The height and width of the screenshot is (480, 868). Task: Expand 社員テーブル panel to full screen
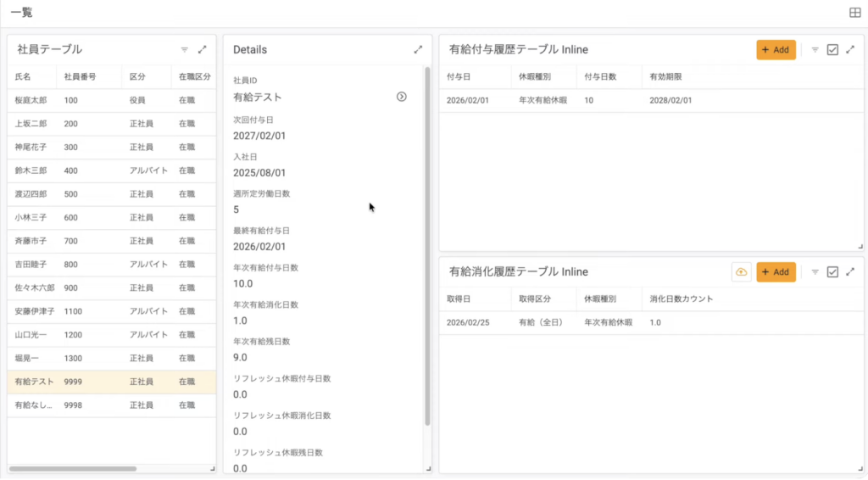point(203,50)
